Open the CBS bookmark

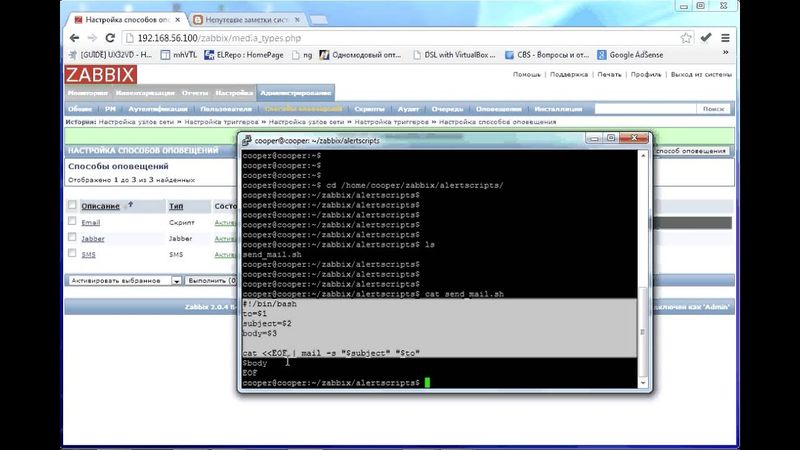click(x=546, y=55)
